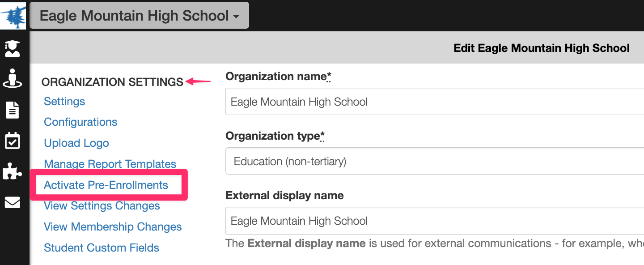The height and width of the screenshot is (265, 644).
Task: Open Eagle Mountain High School organization dropdown
Action: coord(139,16)
